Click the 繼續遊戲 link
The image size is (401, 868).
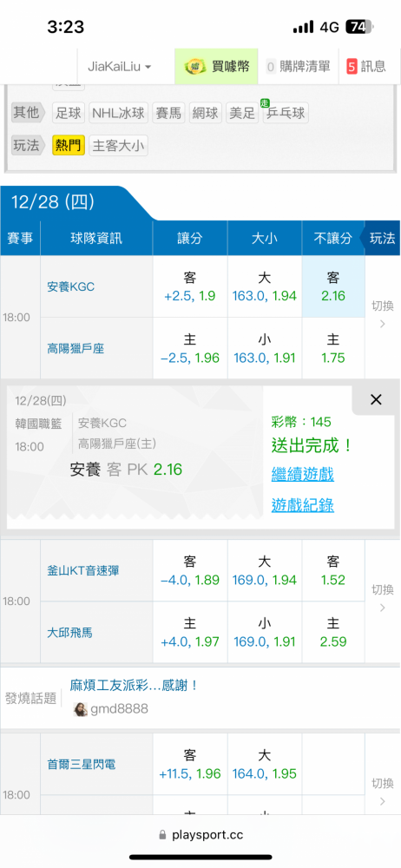pos(302,475)
